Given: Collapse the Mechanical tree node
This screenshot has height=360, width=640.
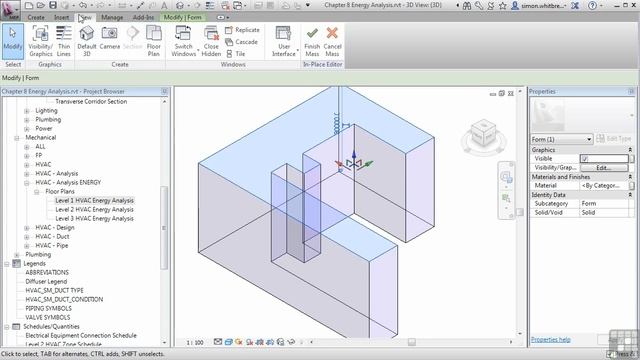Looking at the screenshot, I should (17, 138).
